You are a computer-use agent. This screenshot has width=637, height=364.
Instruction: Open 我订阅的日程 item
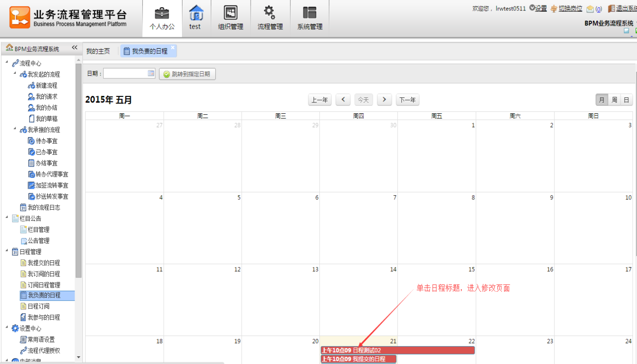(44, 274)
